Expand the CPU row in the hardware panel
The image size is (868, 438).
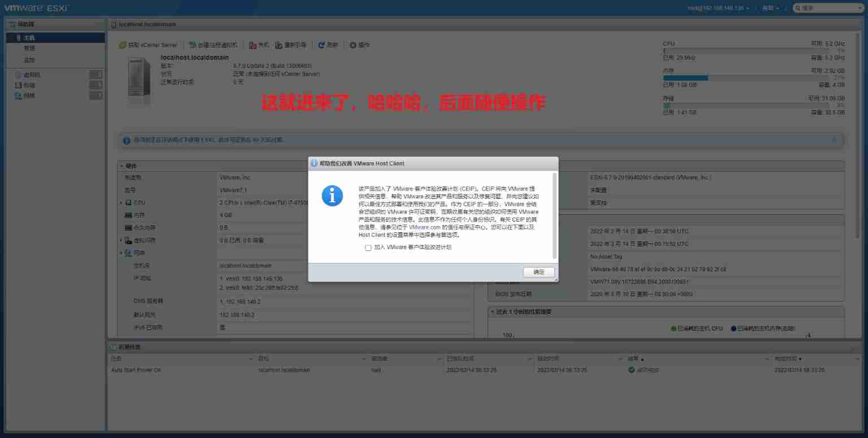pyautogui.click(x=121, y=203)
